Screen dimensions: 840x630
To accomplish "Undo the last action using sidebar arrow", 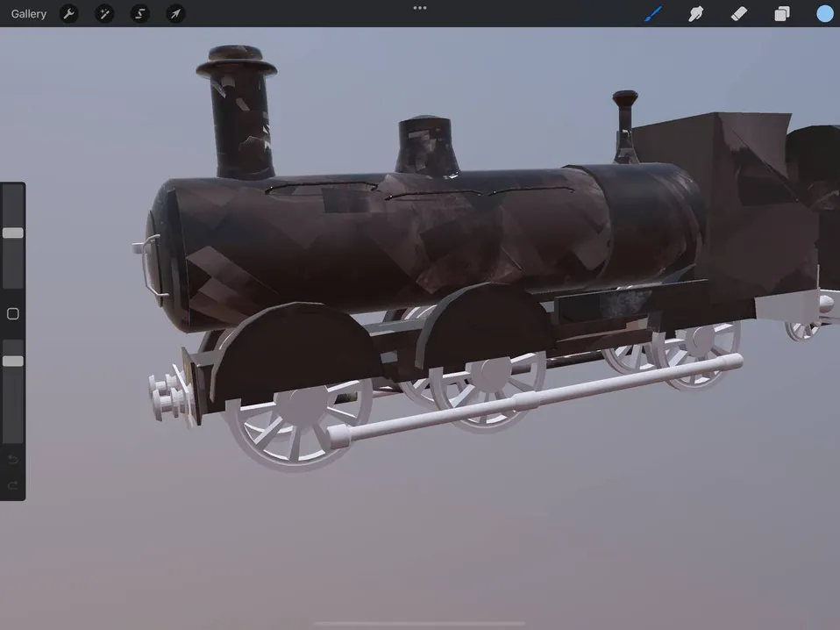I will pos(13,460).
